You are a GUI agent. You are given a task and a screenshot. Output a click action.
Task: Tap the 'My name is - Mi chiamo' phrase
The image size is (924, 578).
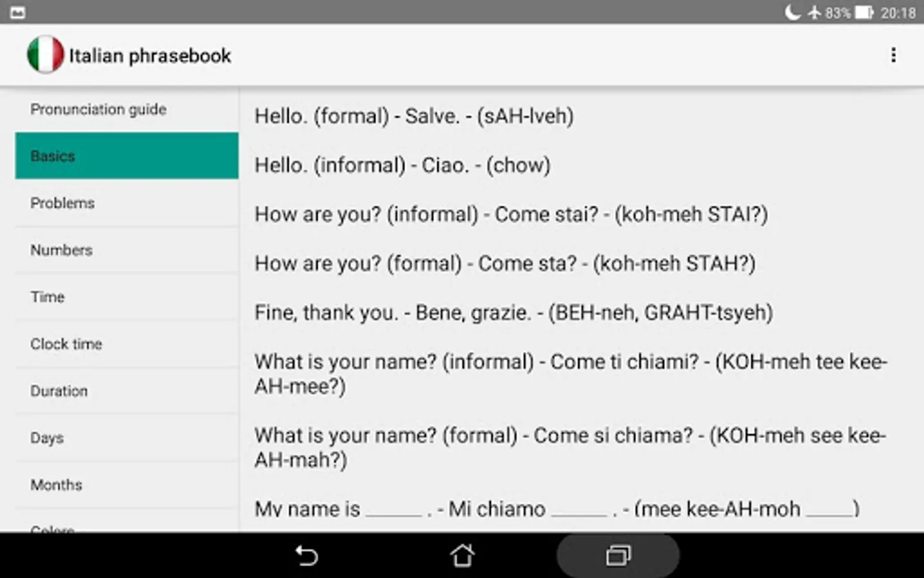pos(557,509)
